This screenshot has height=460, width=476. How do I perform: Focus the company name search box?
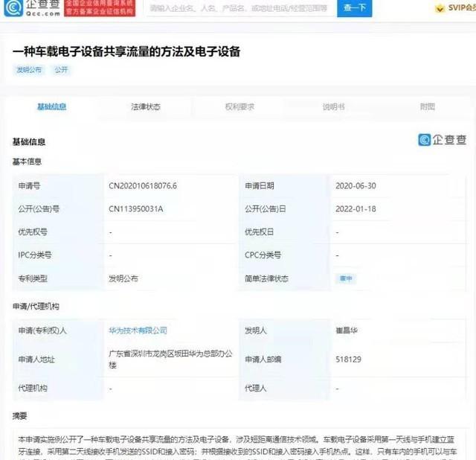click(x=239, y=8)
